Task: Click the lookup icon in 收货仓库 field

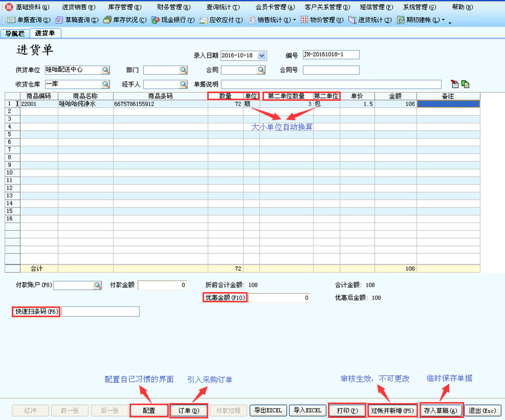Action: click(x=106, y=84)
